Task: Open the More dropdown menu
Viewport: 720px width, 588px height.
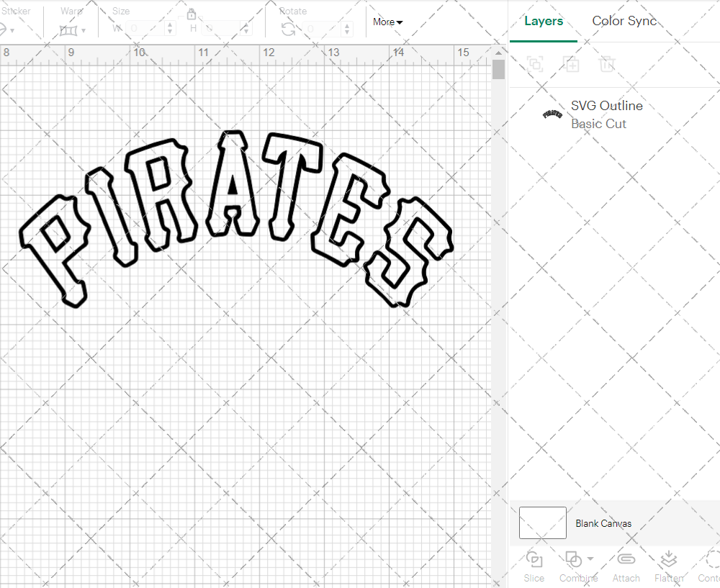Action: [x=387, y=22]
